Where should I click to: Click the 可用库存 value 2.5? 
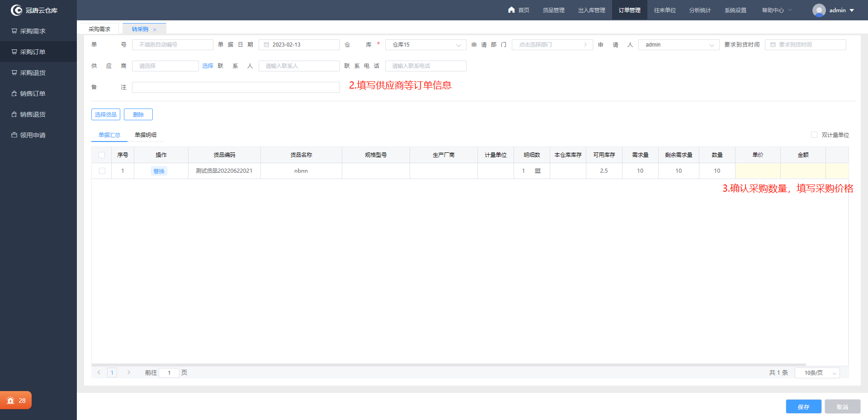(x=604, y=171)
